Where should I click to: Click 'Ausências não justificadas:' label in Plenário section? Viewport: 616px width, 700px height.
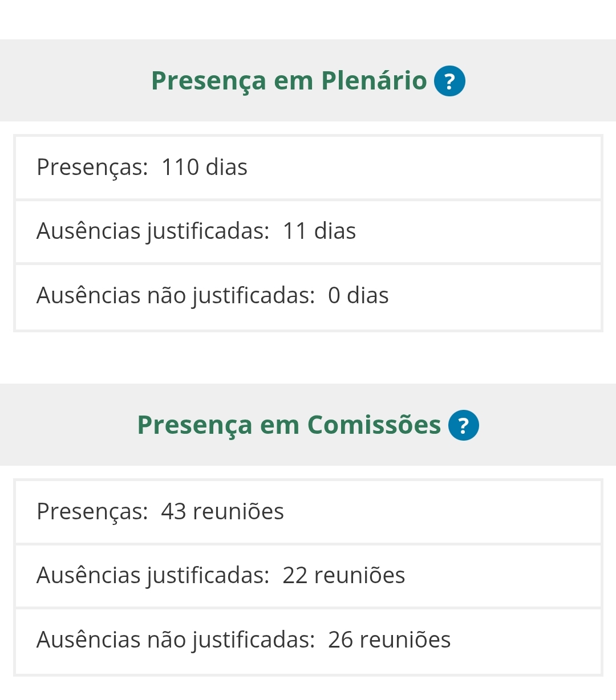[176, 296]
